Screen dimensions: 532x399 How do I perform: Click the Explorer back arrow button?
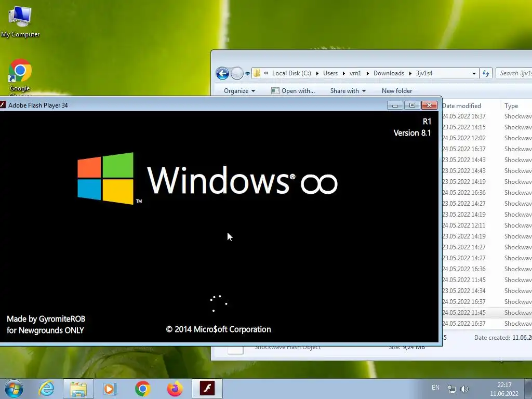pos(222,73)
